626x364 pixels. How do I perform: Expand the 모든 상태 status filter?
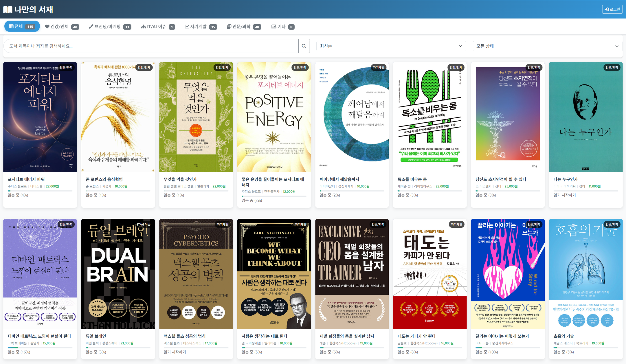547,46
